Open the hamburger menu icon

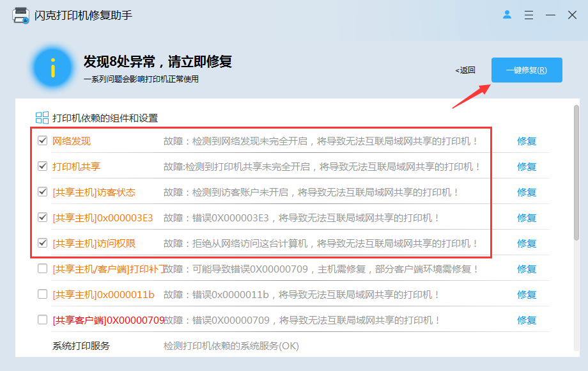click(x=529, y=14)
